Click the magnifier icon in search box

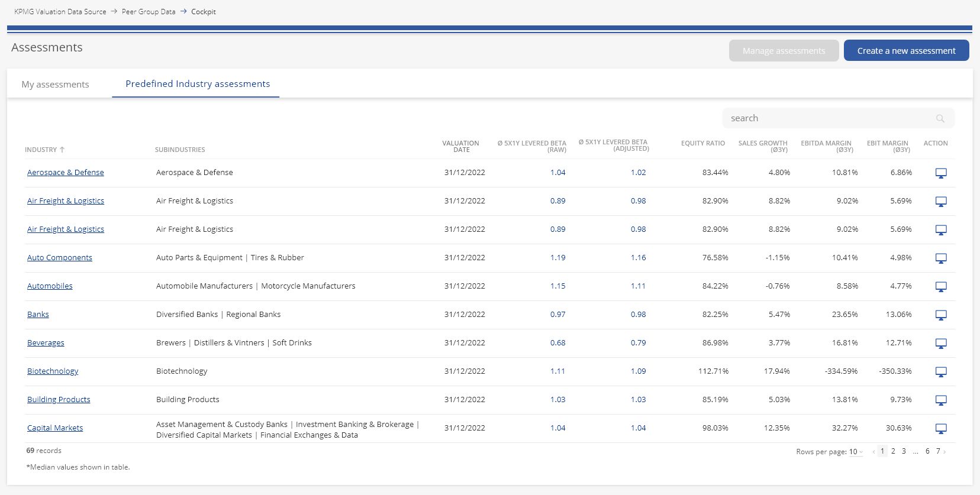click(940, 119)
